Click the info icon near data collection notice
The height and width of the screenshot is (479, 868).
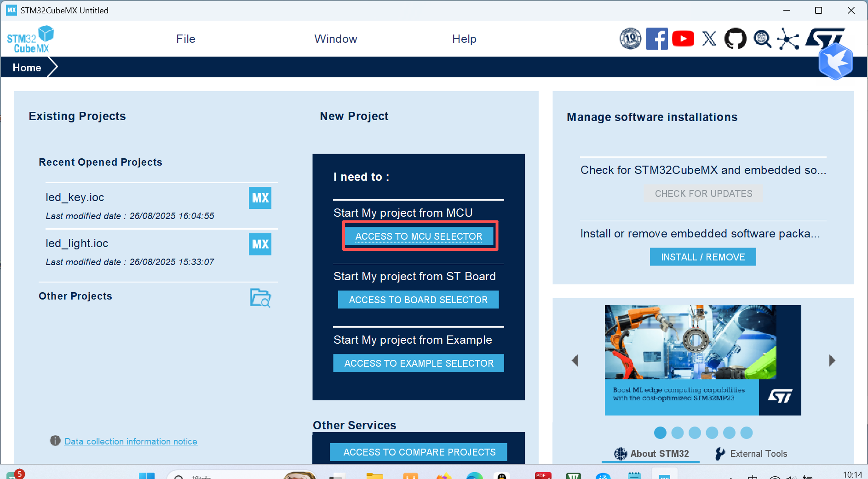click(55, 441)
